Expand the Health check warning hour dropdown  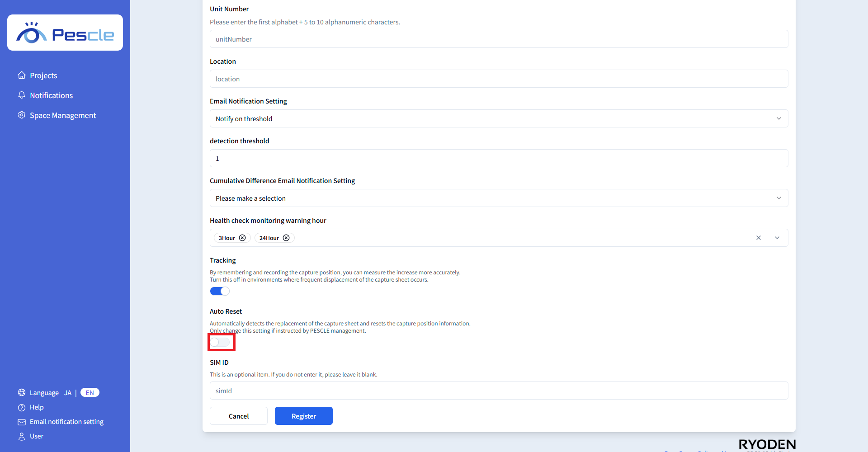point(777,238)
